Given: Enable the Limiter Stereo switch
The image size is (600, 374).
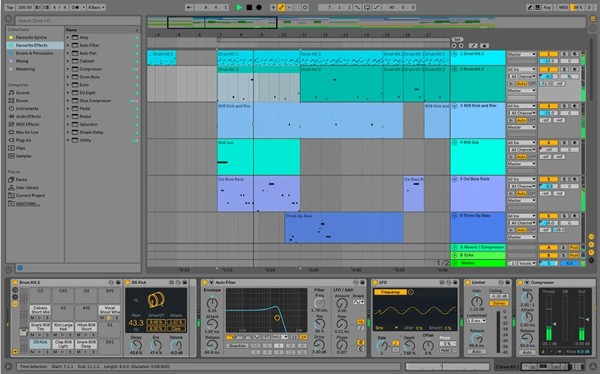Looking at the screenshot, I should 499,303.
